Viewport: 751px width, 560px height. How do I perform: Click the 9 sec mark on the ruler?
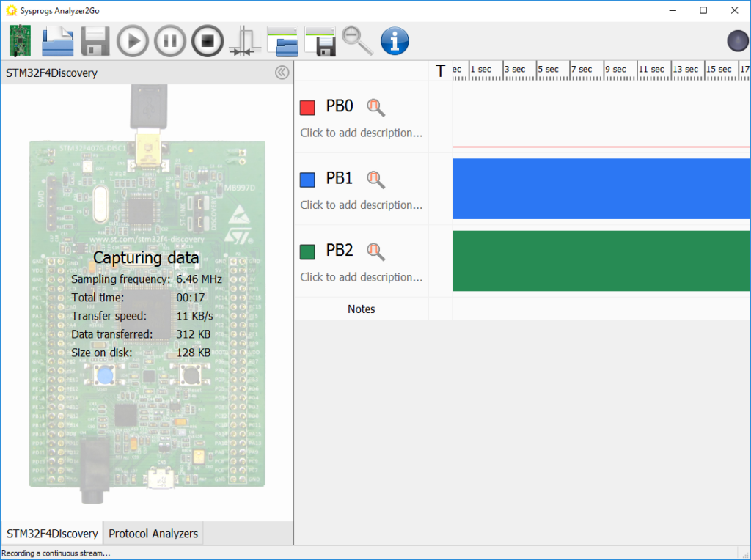[615, 70]
